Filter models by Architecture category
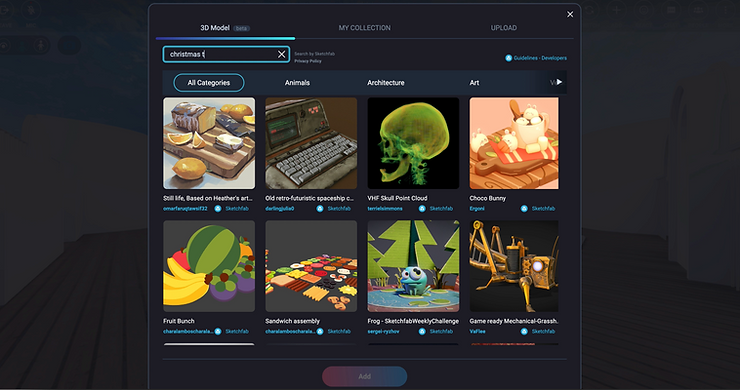The width and height of the screenshot is (740, 390). pyautogui.click(x=386, y=83)
